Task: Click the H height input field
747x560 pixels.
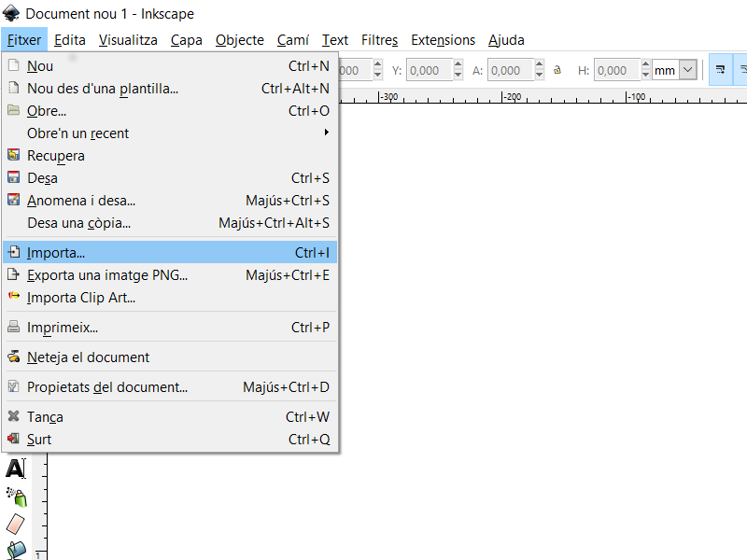Action: click(x=617, y=70)
